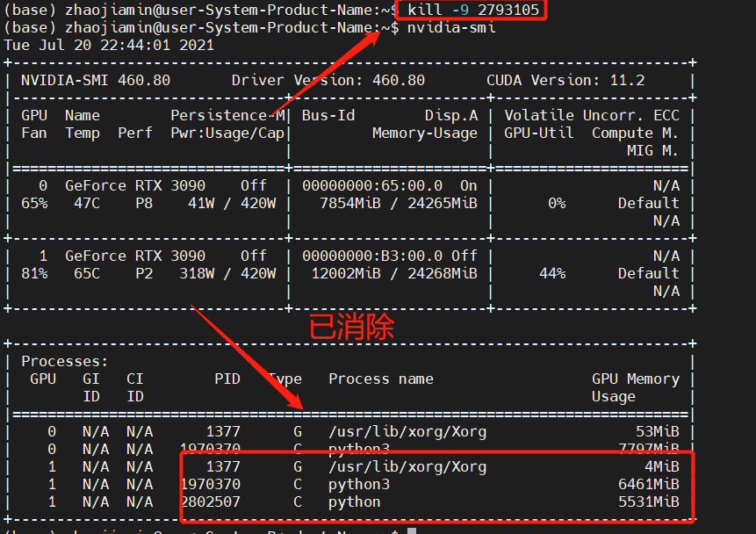Click the 'P2' performance state
Image resolution: width=756 pixels, height=534 pixels.
tap(144, 273)
